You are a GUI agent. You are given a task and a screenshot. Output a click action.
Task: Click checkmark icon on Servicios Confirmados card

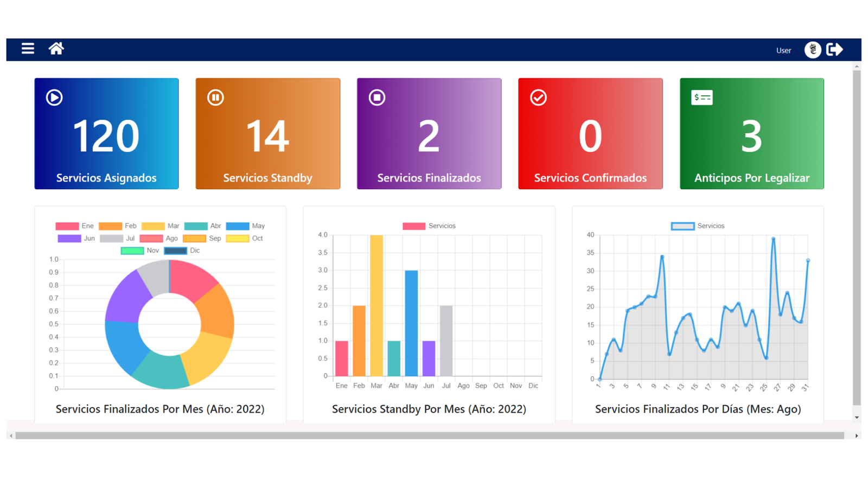(x=538, y=98)
